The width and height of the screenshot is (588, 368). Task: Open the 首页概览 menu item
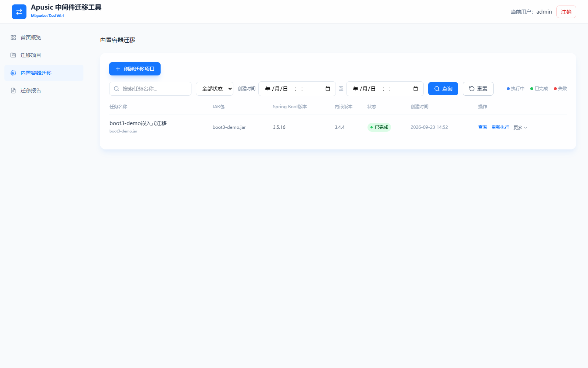pos(44,38)
